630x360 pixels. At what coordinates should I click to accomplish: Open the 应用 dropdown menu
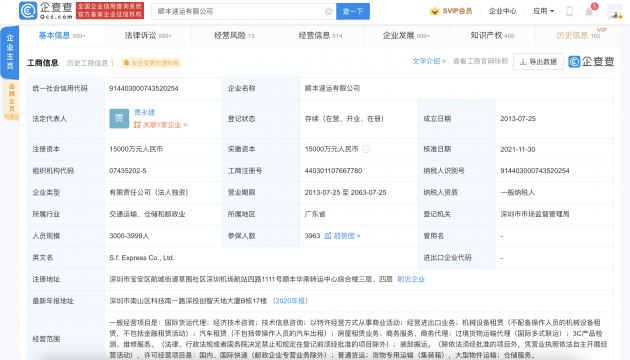click(544, 11)
